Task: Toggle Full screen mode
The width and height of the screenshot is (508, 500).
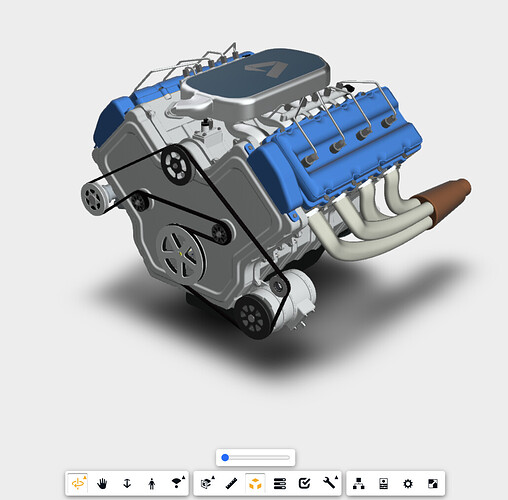Action: (x=433, y=483)
